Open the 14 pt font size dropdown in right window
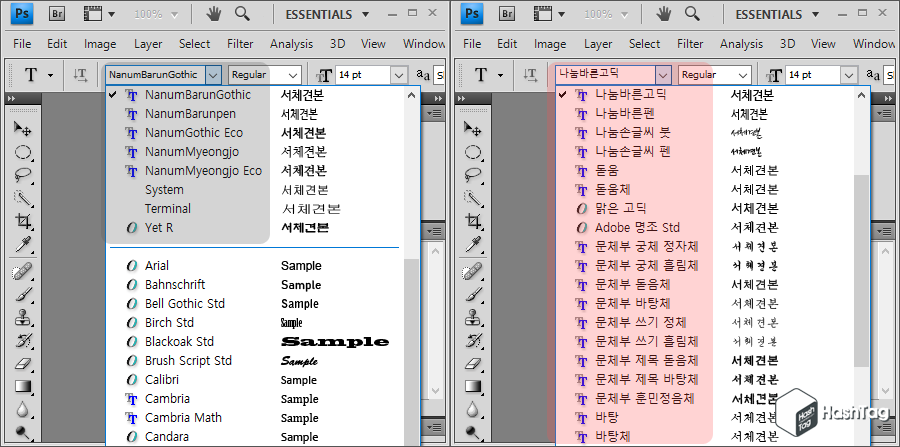 [x=849, y=75]
